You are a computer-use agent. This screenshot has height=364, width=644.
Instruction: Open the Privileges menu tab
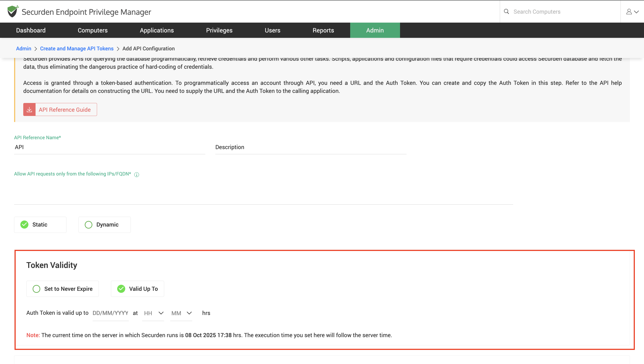coord(219,30)
